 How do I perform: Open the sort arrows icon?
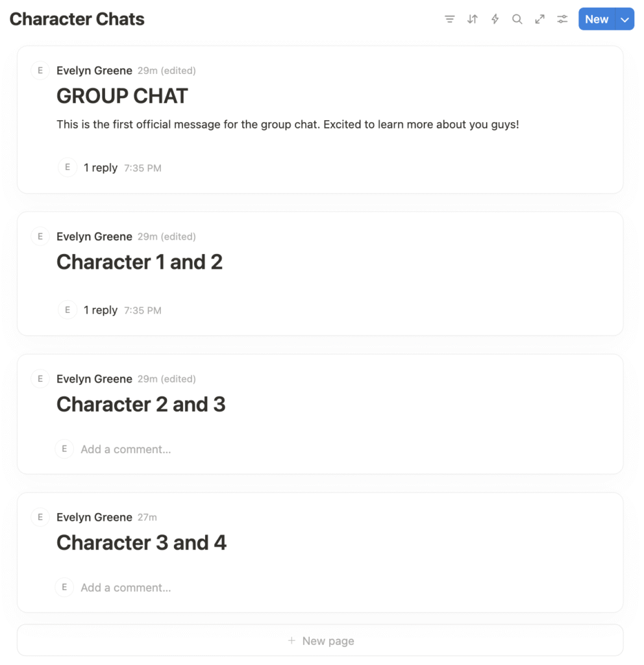473,19
